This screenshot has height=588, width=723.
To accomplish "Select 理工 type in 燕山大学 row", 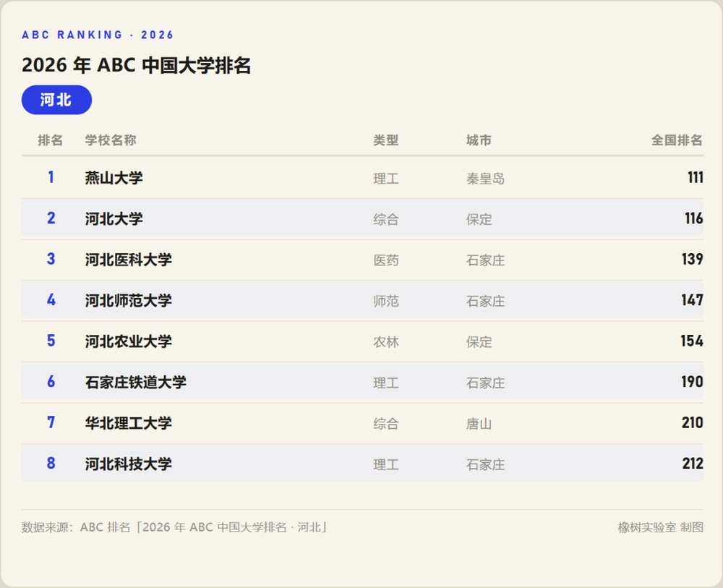I will coord(386,179).
